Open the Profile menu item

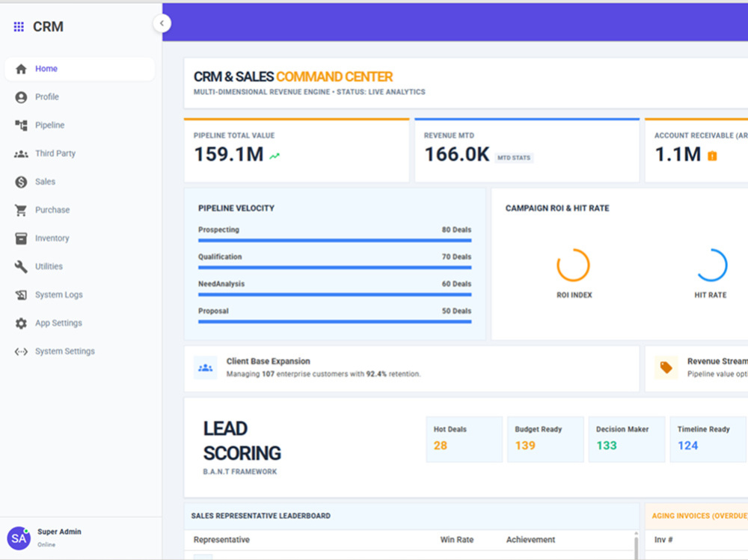[x=80, y=97]
